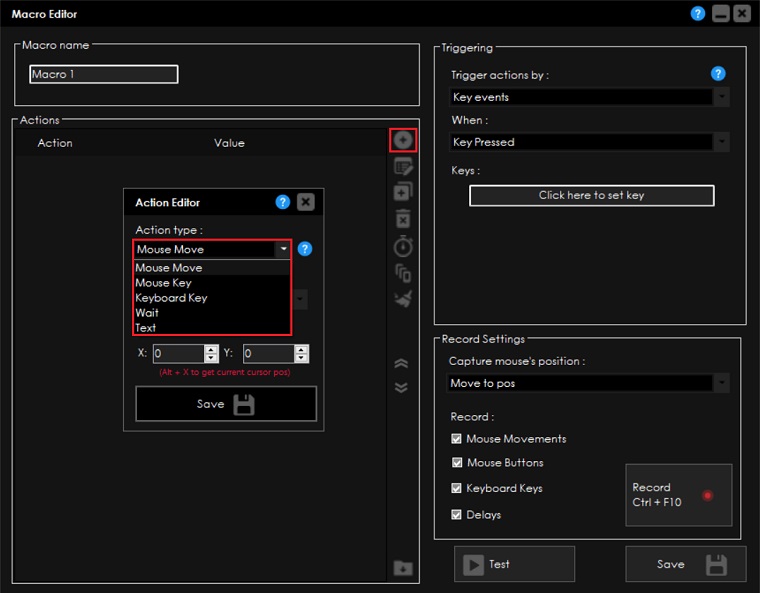760x593 pixels.
Task: Increase Y value with up stepper
Action: pos(301,349)
